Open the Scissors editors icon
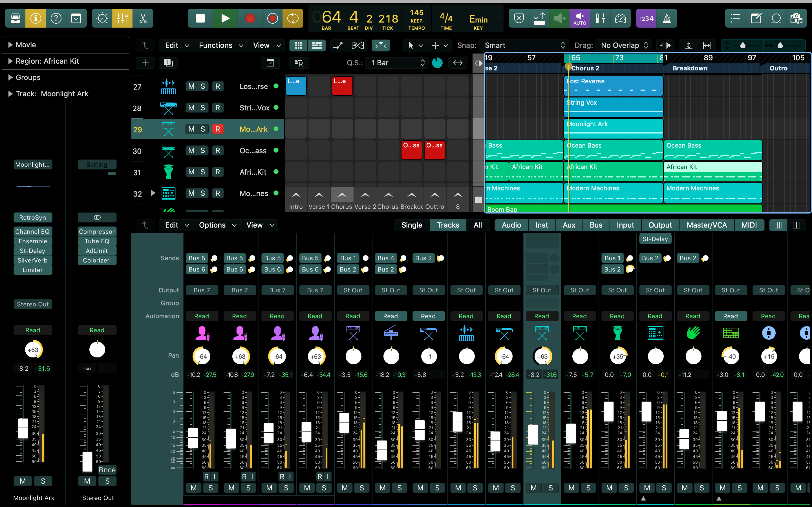Screen dimensions: 812x507 pos(143,18)
